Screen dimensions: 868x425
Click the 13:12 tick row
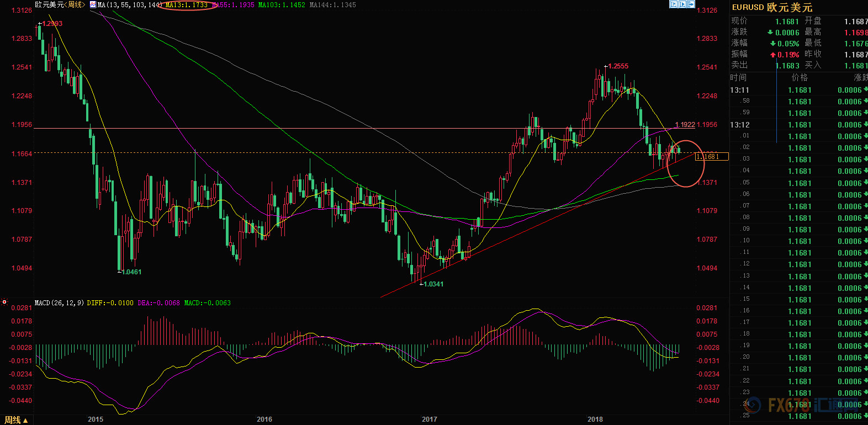click(799, 125)
